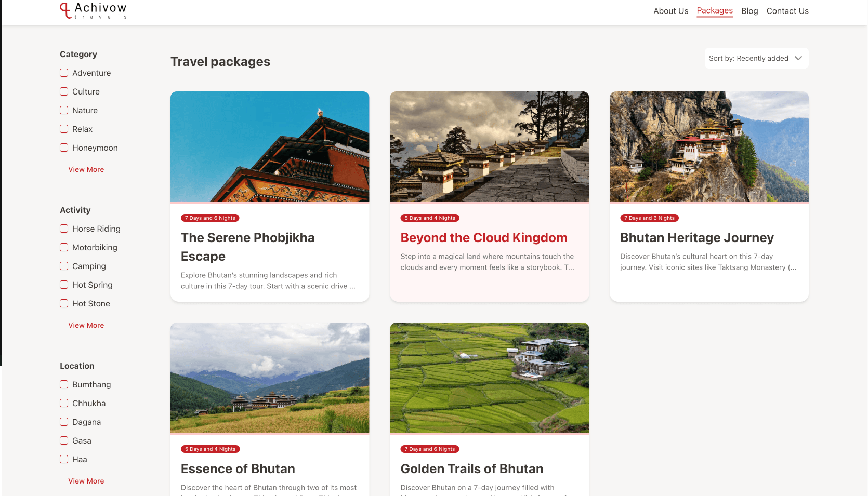This screenshot has width=868, height=496.
Task: Click the Tiger's Nest monastery cliff image
Action: pyautogui.click(x=709, y=146)
